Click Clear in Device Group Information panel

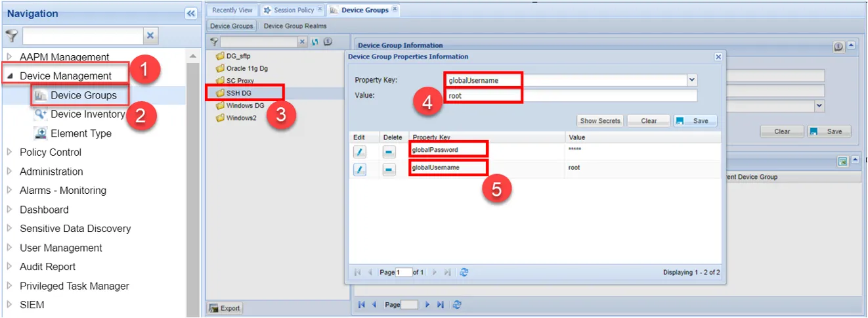coord(782,131)
